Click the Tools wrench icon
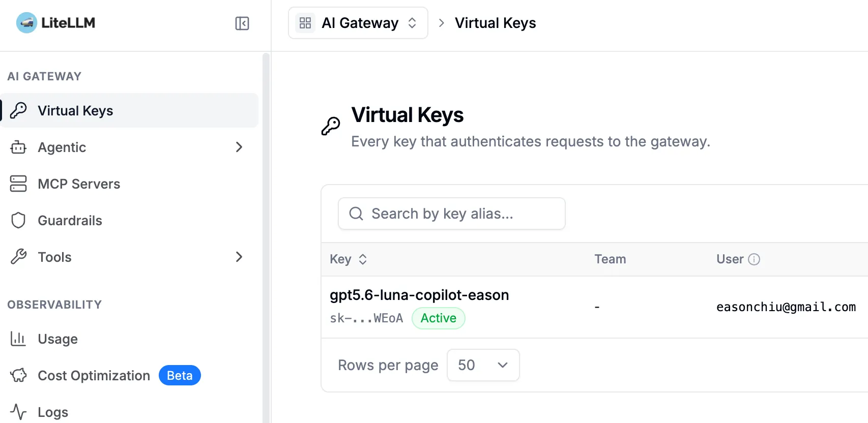 point(18,257)
